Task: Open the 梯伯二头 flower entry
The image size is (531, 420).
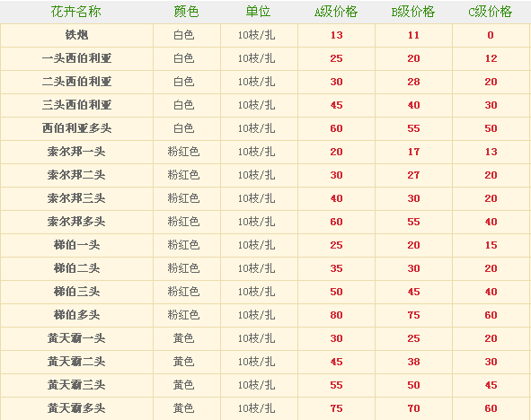Action: [x=77, y=268]
